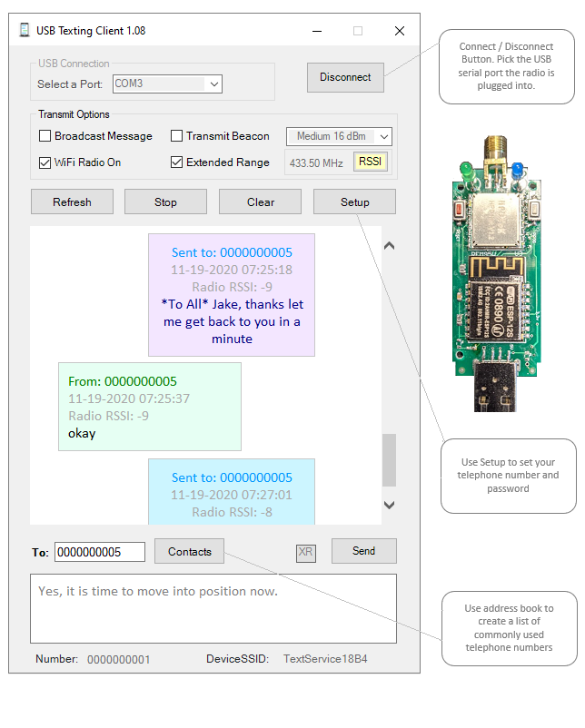Enable the Broadcast Message checkbox
585x728 pixels.
click(x=45, y=136)
